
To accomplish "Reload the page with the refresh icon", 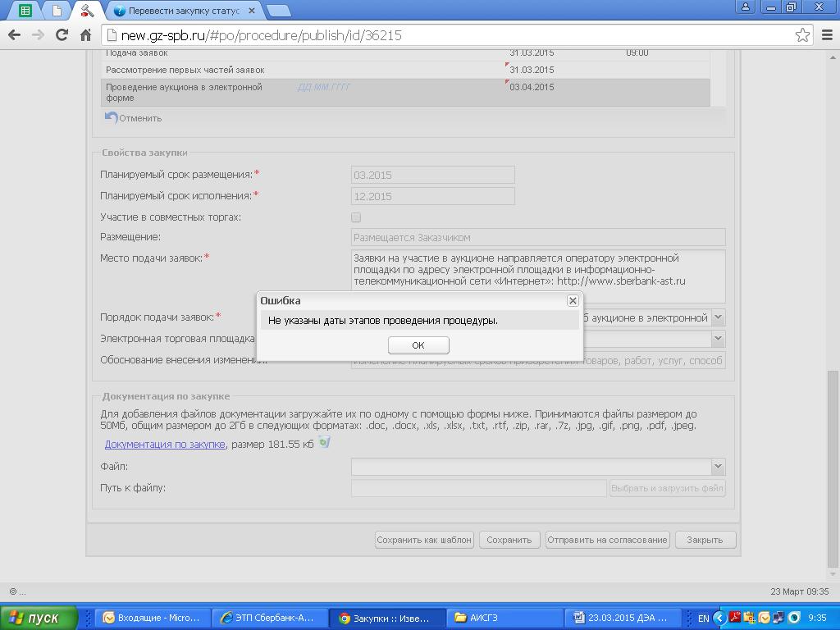I will click(62, 35).
